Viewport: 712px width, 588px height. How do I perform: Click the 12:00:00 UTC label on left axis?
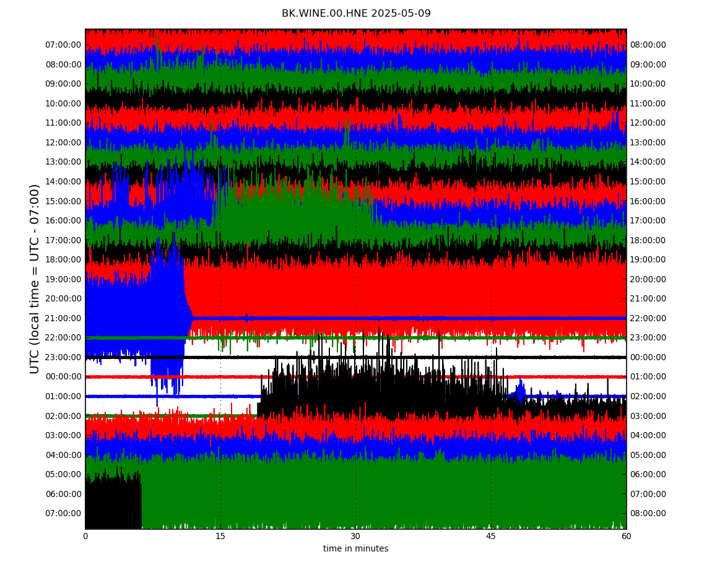point(63,142)
